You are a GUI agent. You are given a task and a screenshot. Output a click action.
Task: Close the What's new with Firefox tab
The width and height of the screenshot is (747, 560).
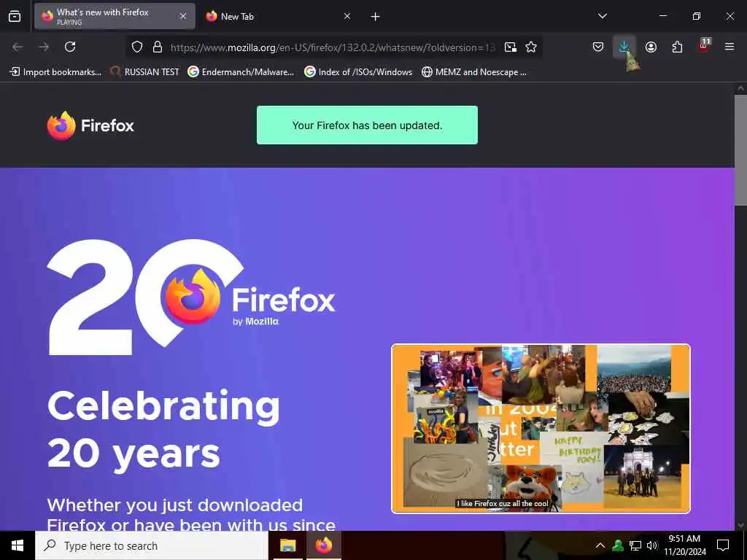click(183, 16)
